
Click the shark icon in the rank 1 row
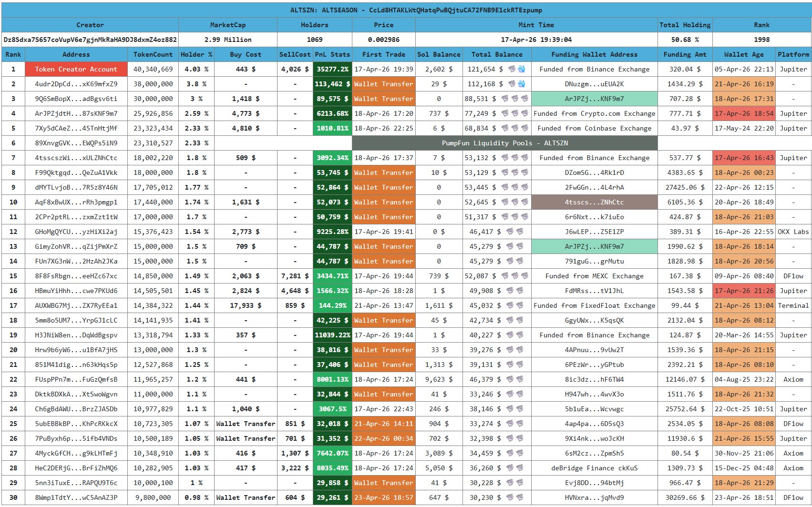tap(512, 69)
